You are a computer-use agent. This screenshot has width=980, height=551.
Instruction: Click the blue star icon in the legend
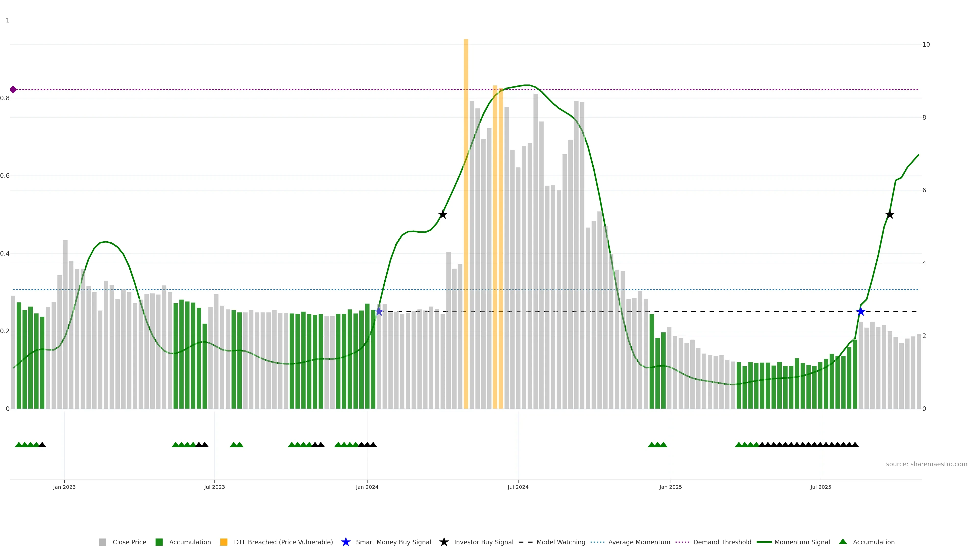(346, 542)
